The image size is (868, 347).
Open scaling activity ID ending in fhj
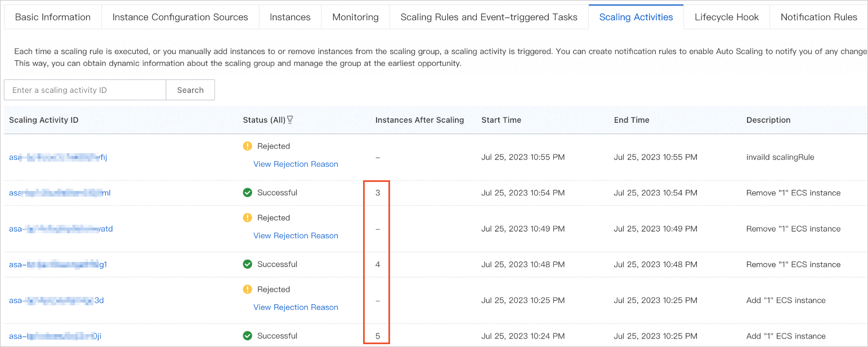[x=58, y=157]
